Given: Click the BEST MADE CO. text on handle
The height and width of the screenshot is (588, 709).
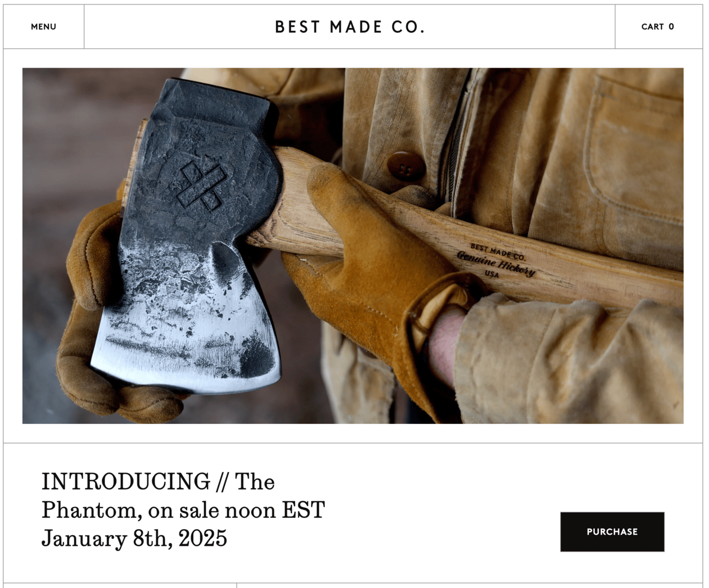Looking at the screenshot, I should pos(498,251).
